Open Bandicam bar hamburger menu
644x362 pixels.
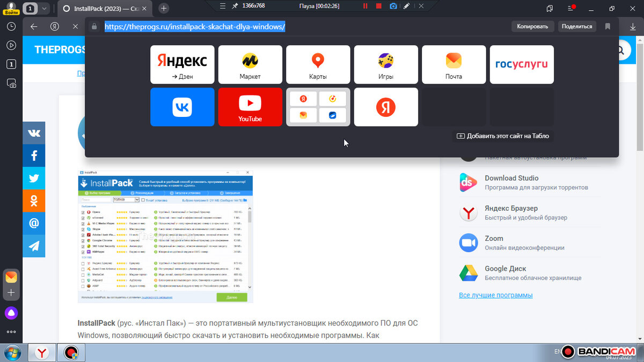point(223,6)
